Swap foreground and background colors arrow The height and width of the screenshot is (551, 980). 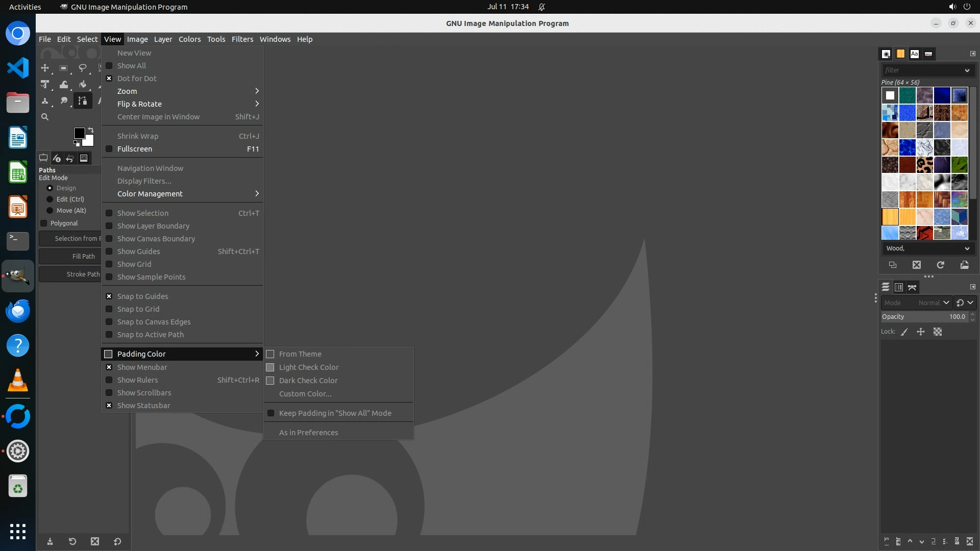pyautogui.click(x=91, y=130)
